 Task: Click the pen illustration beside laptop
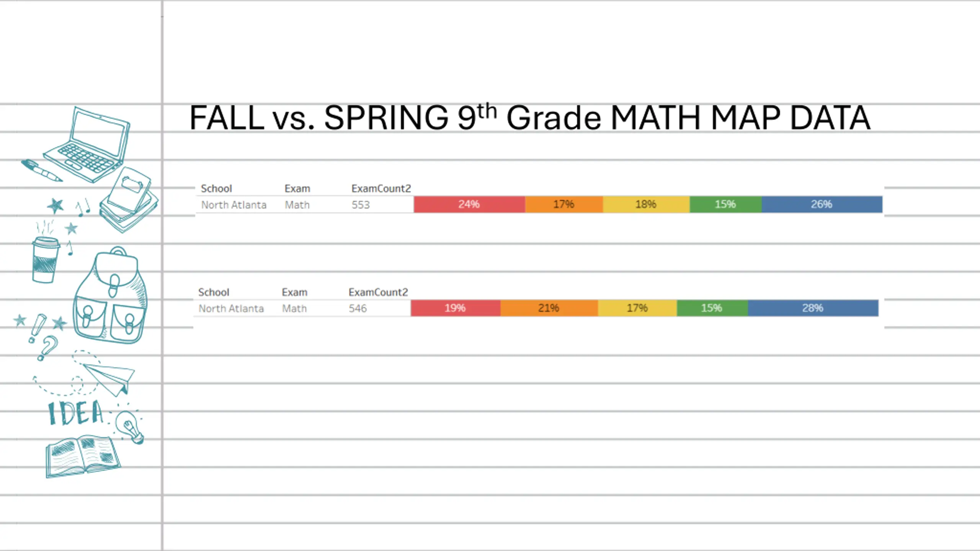41,171
